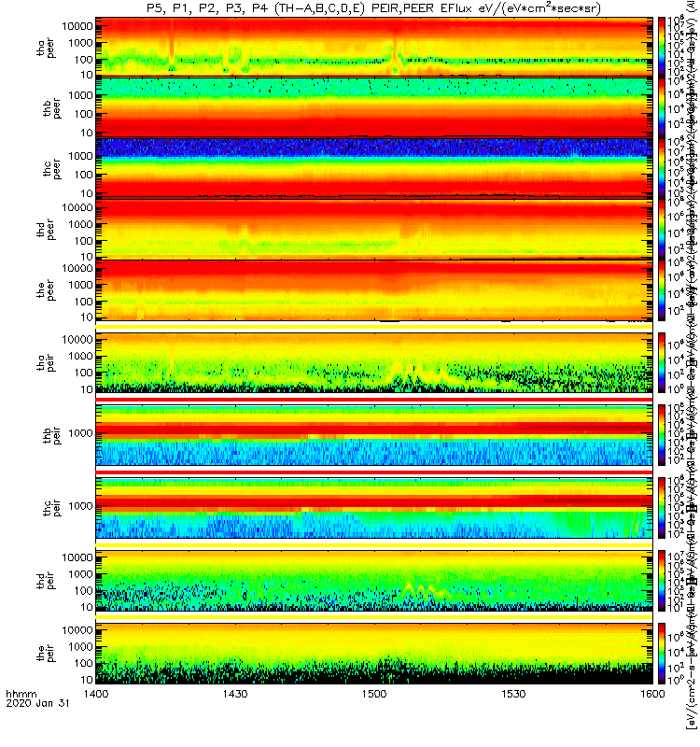Click the 10000 tick label of tha peer panel

(x=77, y=26)
